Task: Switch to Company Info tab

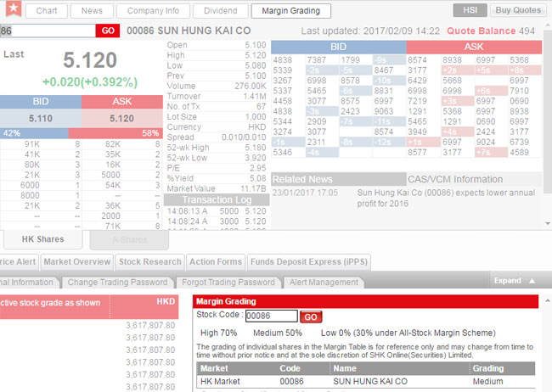Action: (x=153, y=11)
